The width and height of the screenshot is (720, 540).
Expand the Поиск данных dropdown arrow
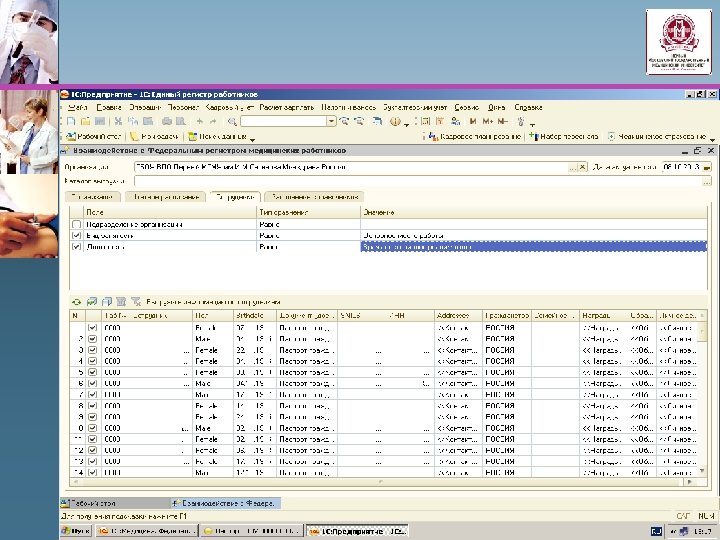[x=253, y=137]
